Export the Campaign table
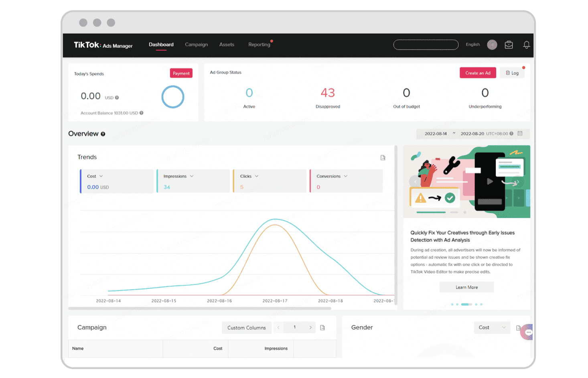Screen dimensions: 588x378 point(322,327)
